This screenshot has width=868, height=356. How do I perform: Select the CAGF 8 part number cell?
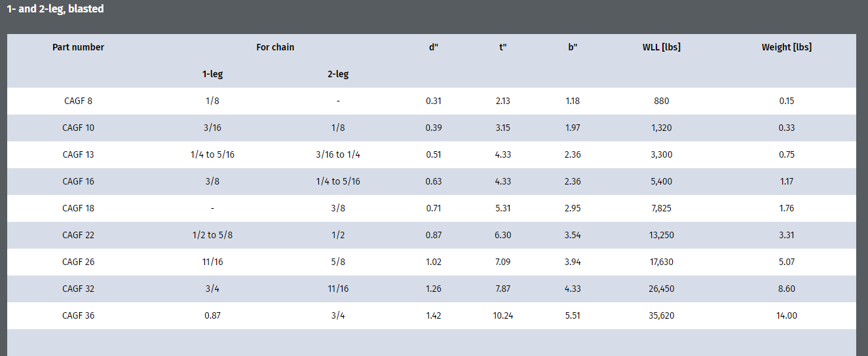tap(78, 101)
